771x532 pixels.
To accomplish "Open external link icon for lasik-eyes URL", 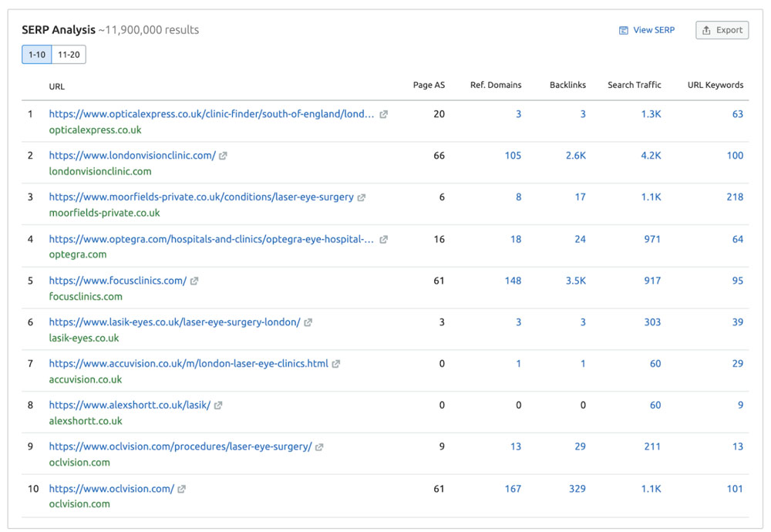I will [308, 322].
